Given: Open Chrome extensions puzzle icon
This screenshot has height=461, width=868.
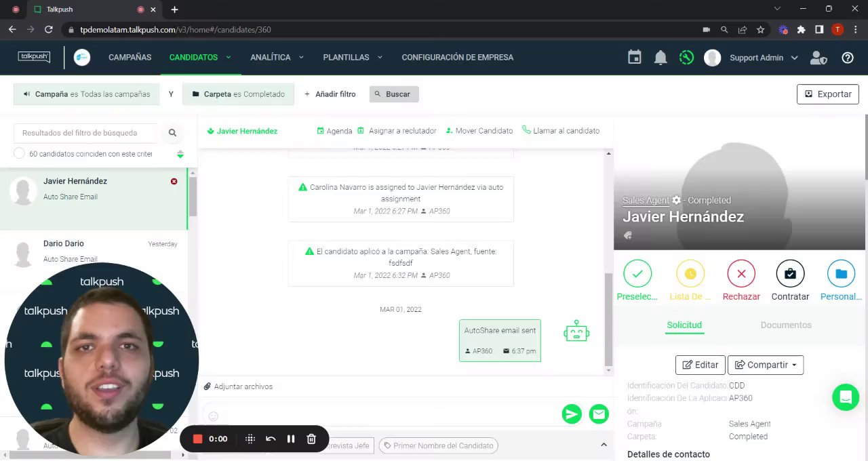Looking at the screenshot, I should click(x=802, y=30).
